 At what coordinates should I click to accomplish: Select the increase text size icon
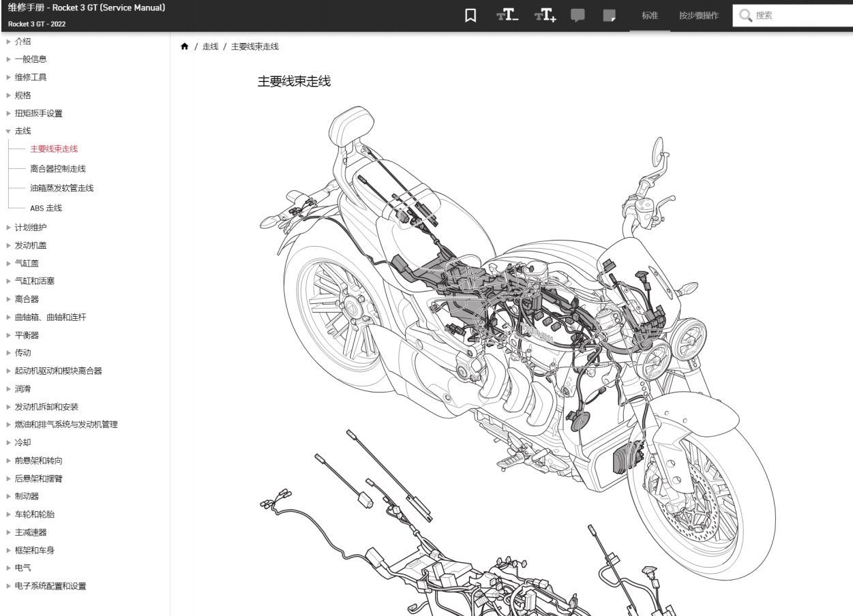545,15
